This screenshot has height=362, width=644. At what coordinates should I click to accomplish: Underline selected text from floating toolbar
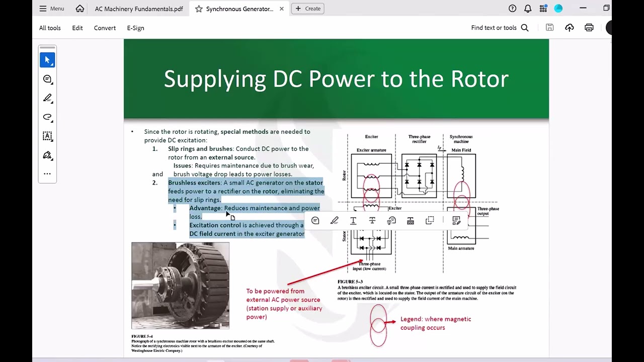click(353, 221)
